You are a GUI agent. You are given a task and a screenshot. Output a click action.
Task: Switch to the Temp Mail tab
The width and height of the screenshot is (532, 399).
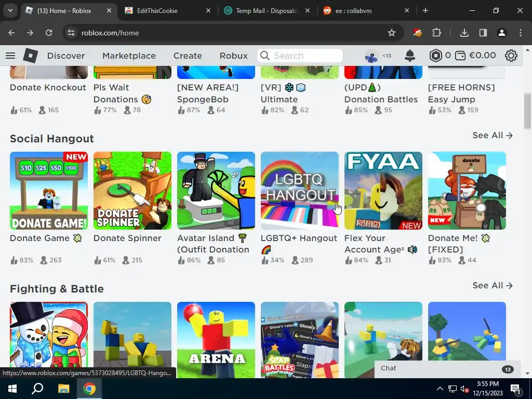coord(267,11)
